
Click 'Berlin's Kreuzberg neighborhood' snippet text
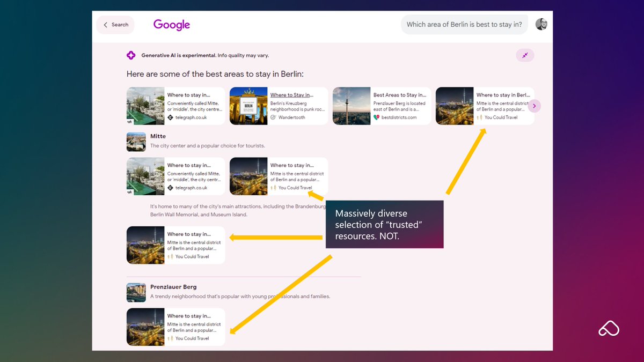(x=296, y=106)
